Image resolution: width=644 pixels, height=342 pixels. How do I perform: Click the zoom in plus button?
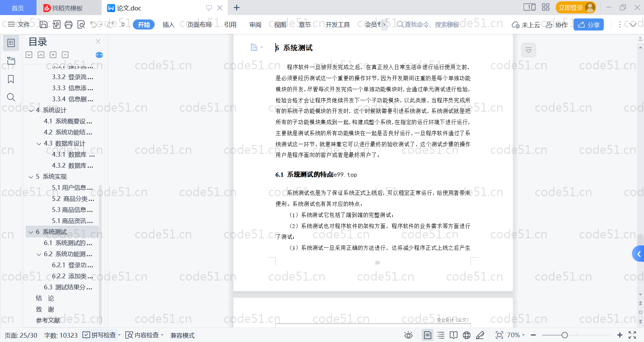(x=620, y=335)
